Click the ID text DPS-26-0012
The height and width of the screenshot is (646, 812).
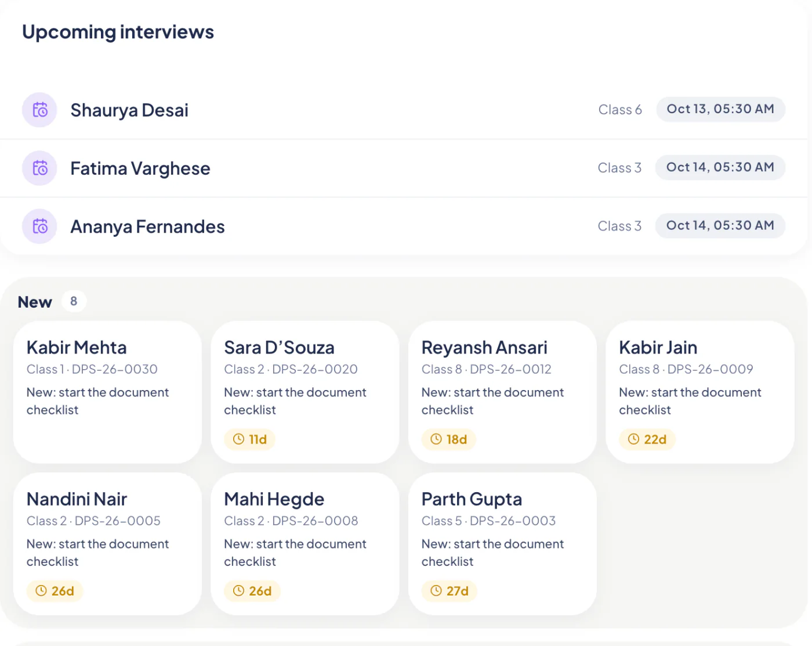pyautogui.click(x=510, y=369)
